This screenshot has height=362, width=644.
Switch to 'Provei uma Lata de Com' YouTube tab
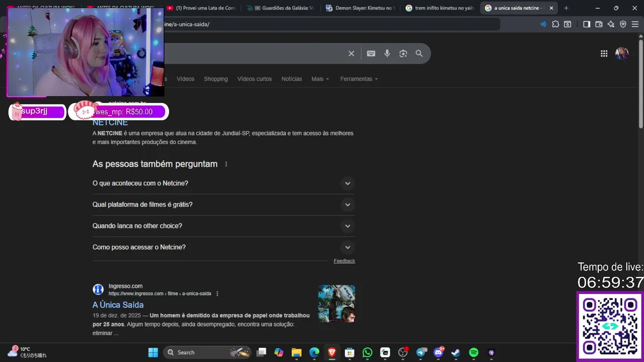pyautogui.click(x=201, y=8)
